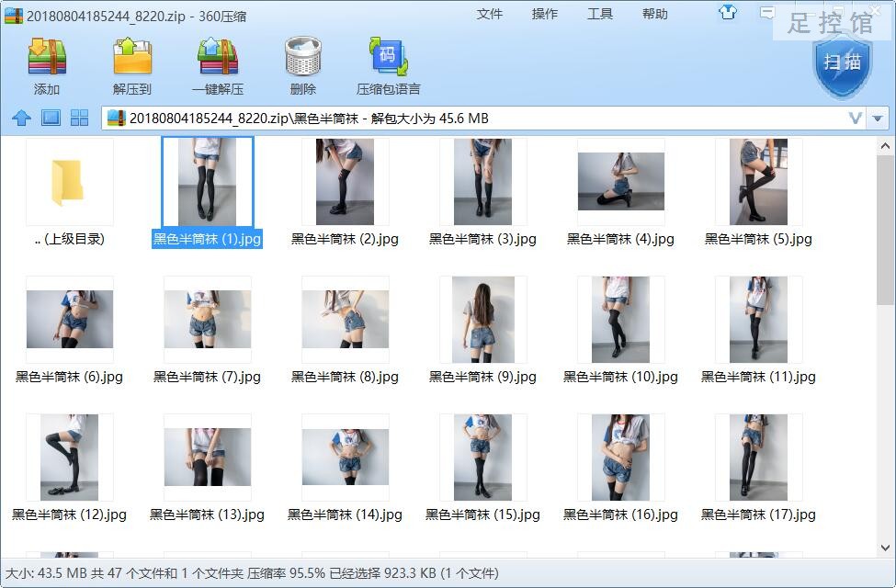Screen dimensions: 896x588
Task: Click the skin shirt icon in the title bar
Action: point(728,12)
